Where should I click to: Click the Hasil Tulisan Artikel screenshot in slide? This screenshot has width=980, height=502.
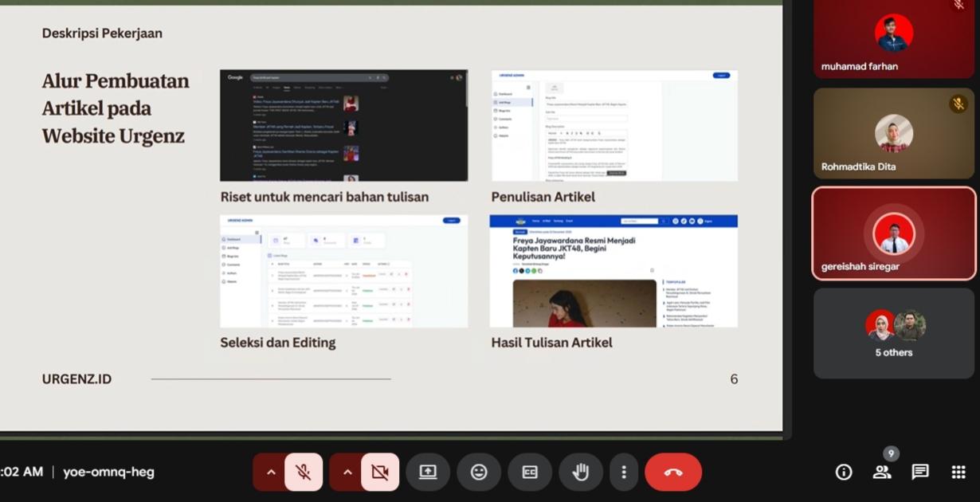tap(613, 271)
